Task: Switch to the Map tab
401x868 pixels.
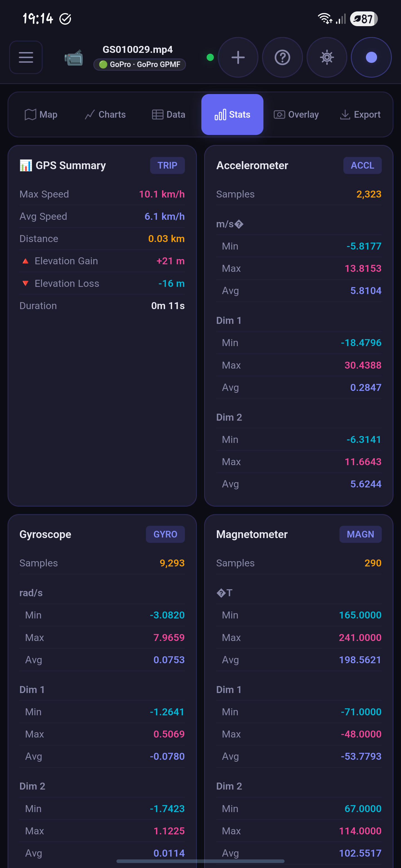Action: click(41, 115)
